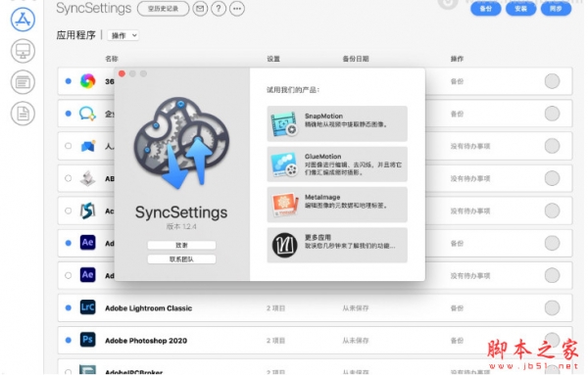Viewport: 588px width, 375px height.
Task: Toggle selection dot for Adobe Photoshop 2020
Action: (x=69, y=340)
